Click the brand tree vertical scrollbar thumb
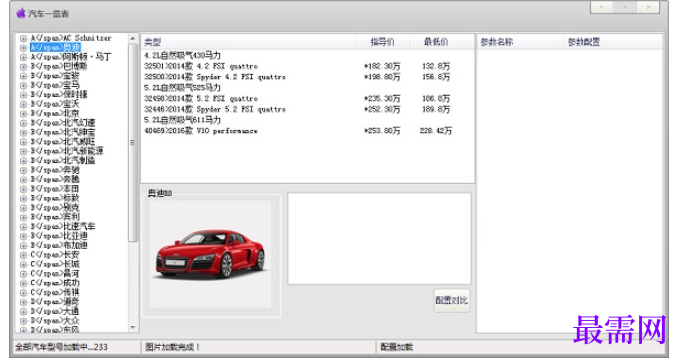The width and height of the screenshot is (685, 361). [x=133, y=142]
